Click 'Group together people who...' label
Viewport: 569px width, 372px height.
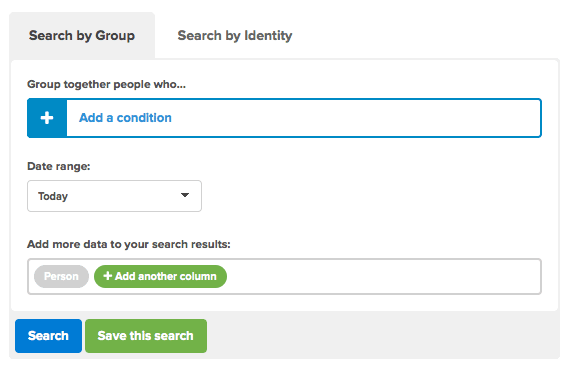pos(106,84)
